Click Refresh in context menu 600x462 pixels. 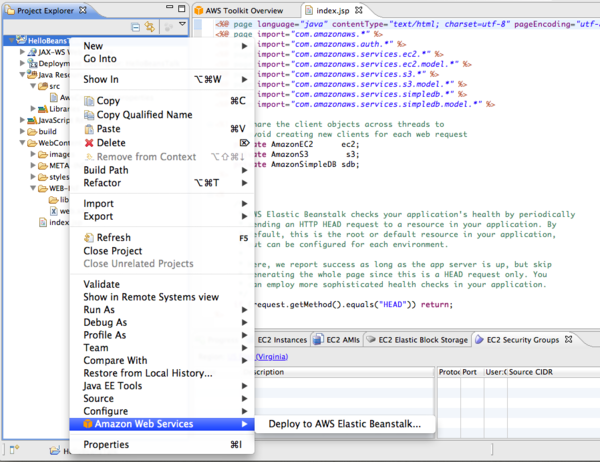(x=162, y=237)
